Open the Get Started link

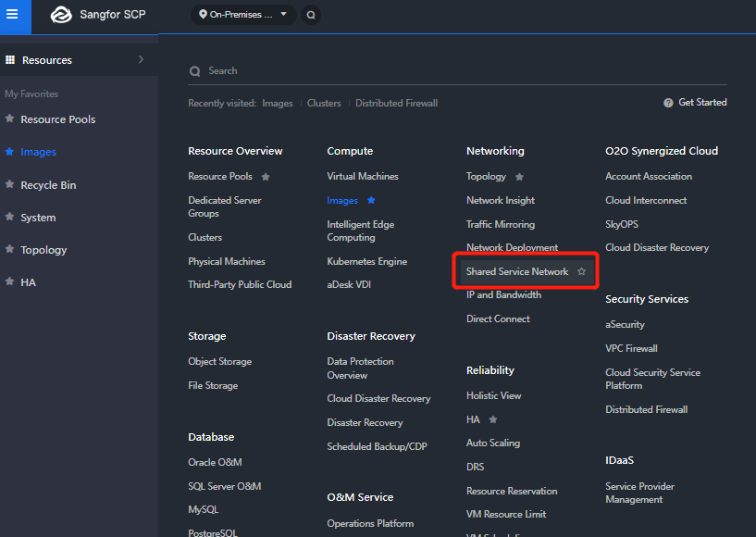(x=702, y=102)
